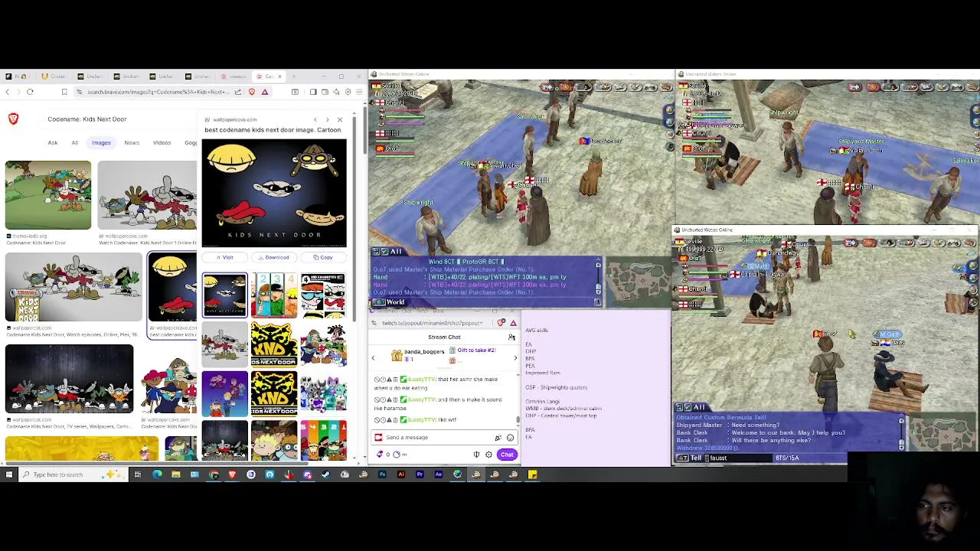Click the Brave Search lion logo
This screenshot has width=980, height=551.
point(13,119)
